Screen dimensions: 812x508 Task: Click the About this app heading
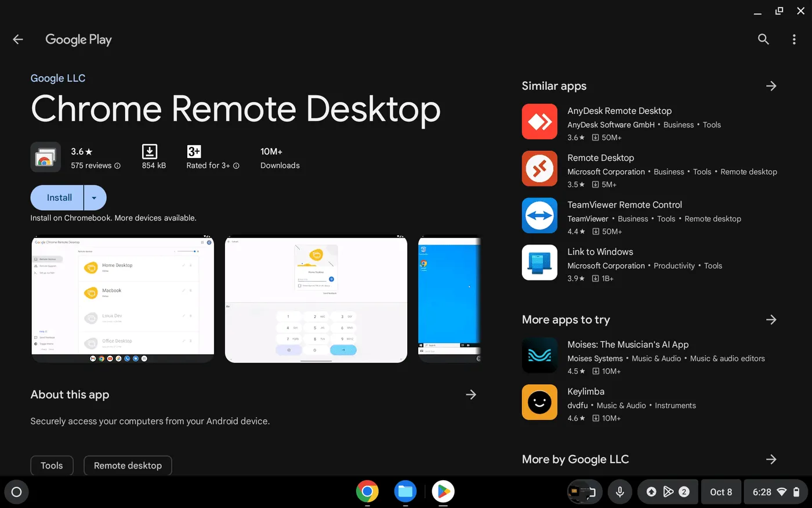click(x=70, y=395)
